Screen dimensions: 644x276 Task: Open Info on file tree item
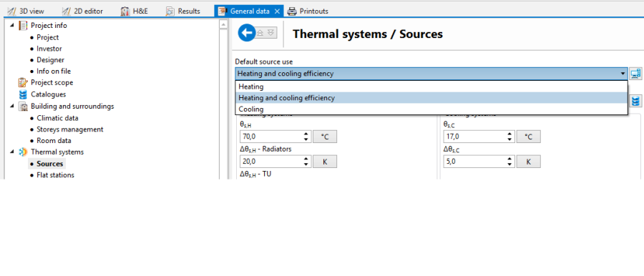click(54, 71)
